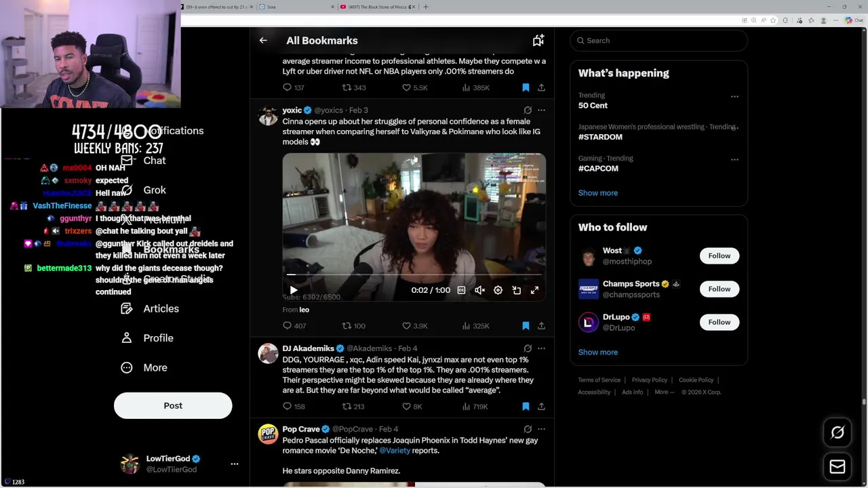Open Grok in the sidebar

pyautogui.click(x=144, y=190)
